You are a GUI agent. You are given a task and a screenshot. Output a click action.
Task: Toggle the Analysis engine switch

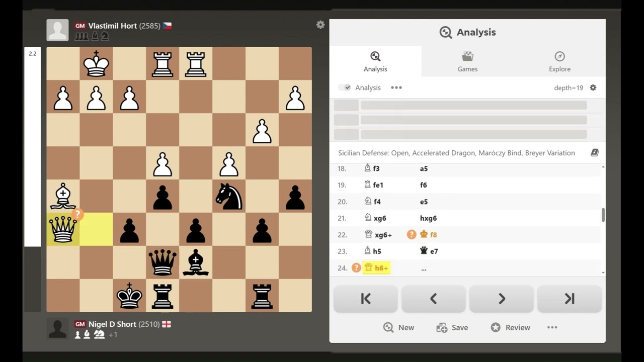345,87
